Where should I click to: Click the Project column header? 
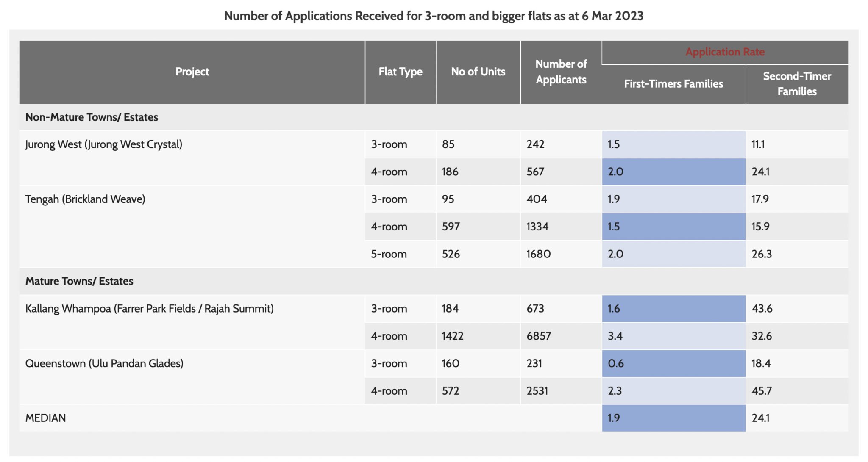point(192,72)
